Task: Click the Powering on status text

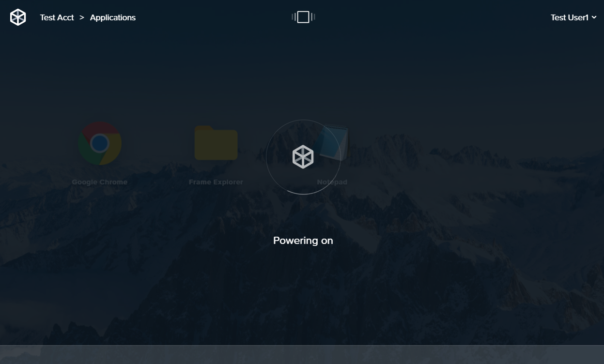Action: [303, 241]
